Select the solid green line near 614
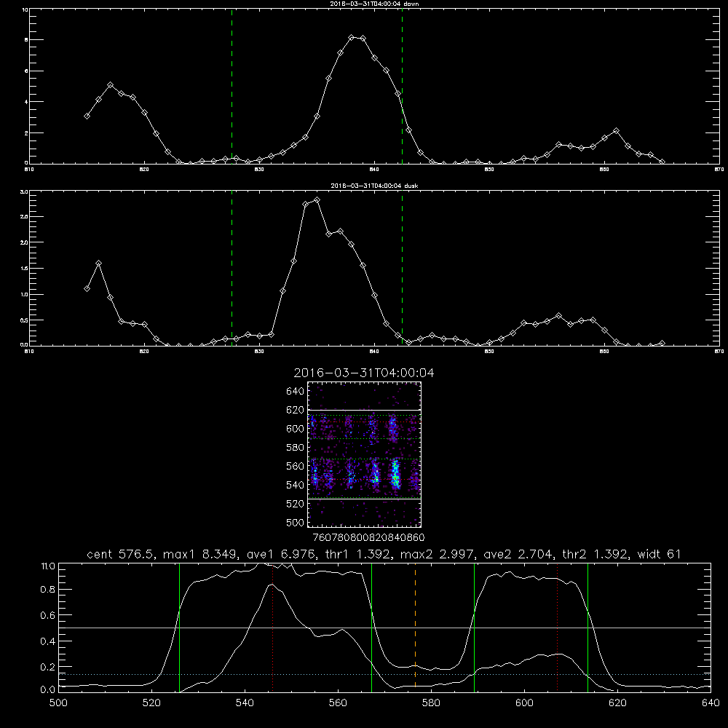The width and height of the screenshot is (728, 728). 587,627
